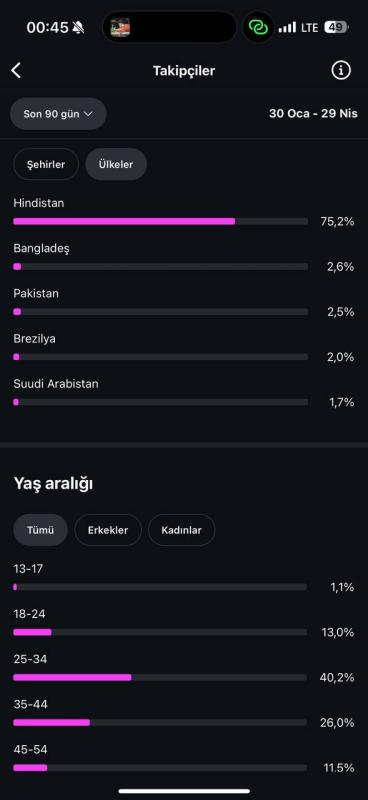This screenshot has width=368, height=800.
Task: Tap the cellular signal bars icon
Action: pyautogui.click(x=287, y=27)
